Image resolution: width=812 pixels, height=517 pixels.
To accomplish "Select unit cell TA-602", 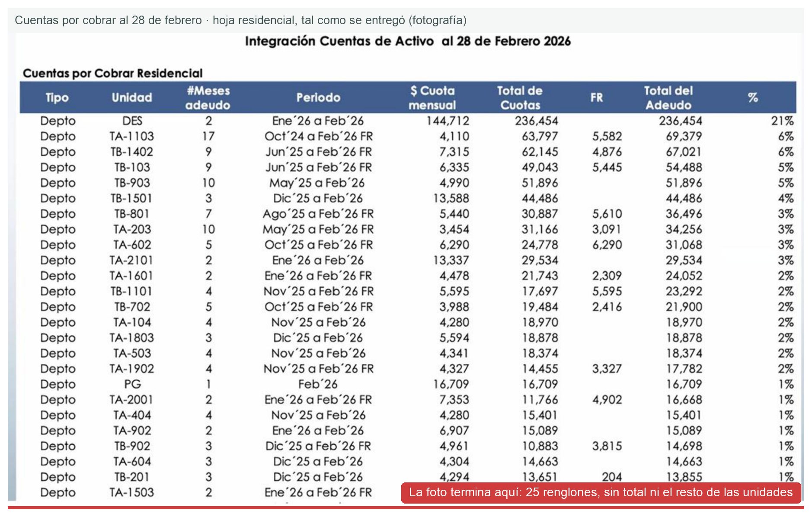I will [x=132, y=245].
